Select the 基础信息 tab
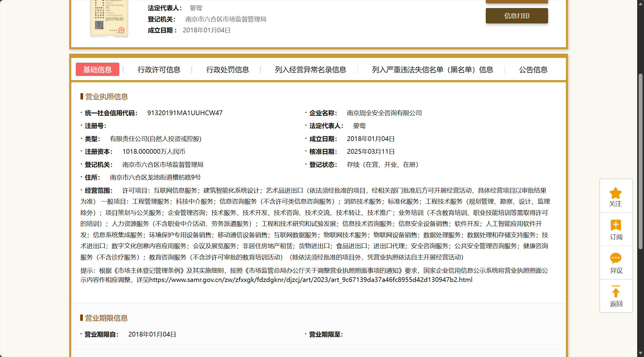 coord(97,69)
